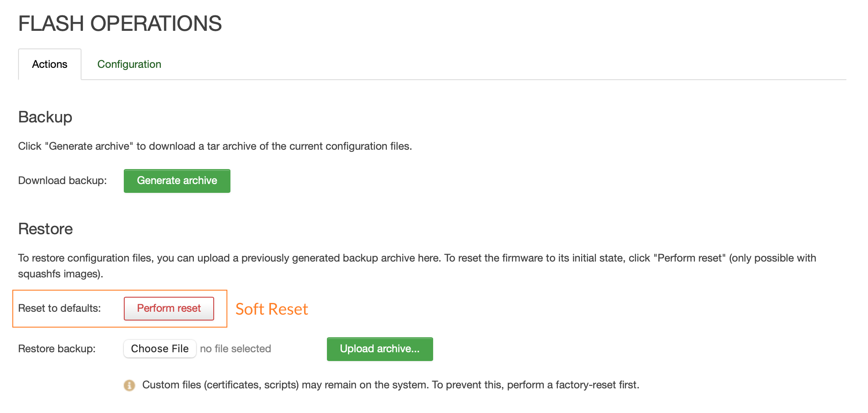Screen dimensions: 868x413
Task: Click the tab bar divider line right of Configuration
Action: click(x=485, y=80)
